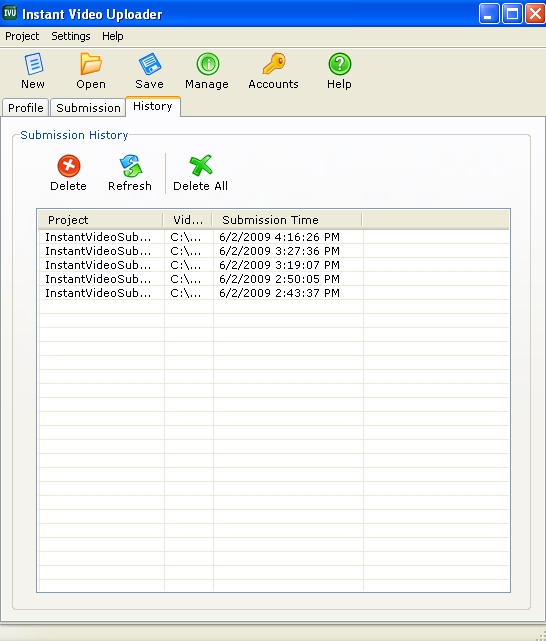The height and width of the screenshot is (641, 546).
Task: Delete selected entry with red Delete icon
Action: pos(69,166)
